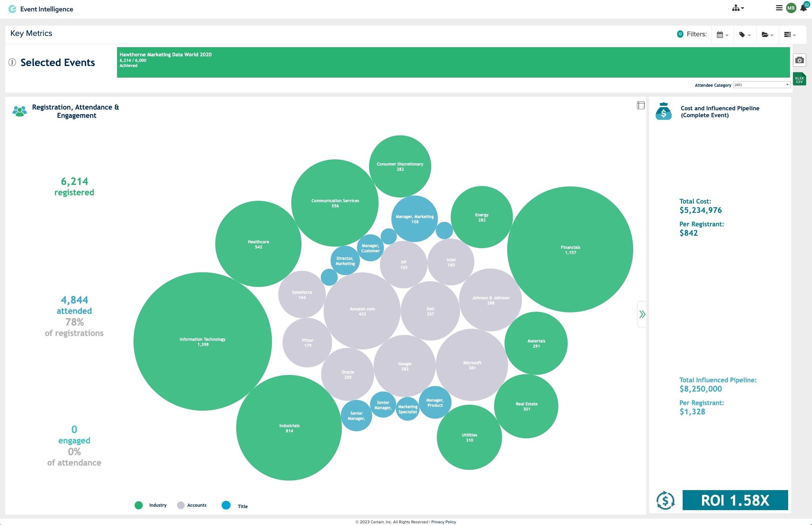The height and width of the screenshot is (525, 812).
Task: Click the Google 282 bubble
Action: click(405, 366)
